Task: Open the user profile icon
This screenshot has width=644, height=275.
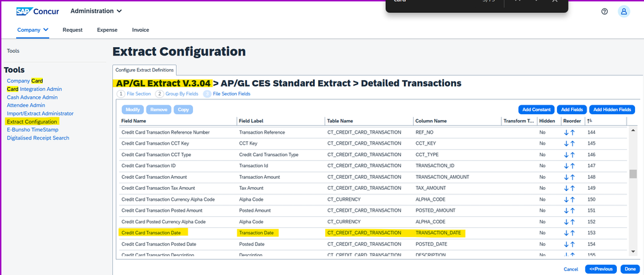Action: point(624,12)
